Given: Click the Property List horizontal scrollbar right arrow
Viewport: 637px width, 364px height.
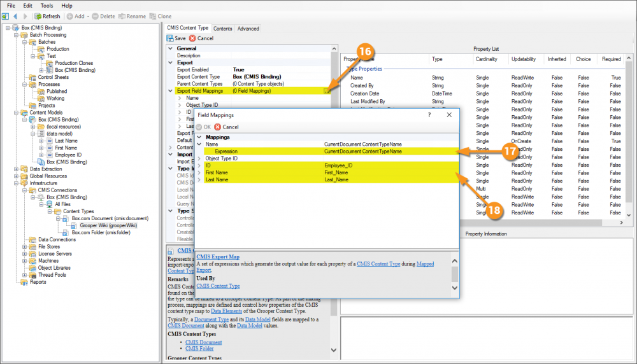Looking at the screenshot, I should [621, 222].
